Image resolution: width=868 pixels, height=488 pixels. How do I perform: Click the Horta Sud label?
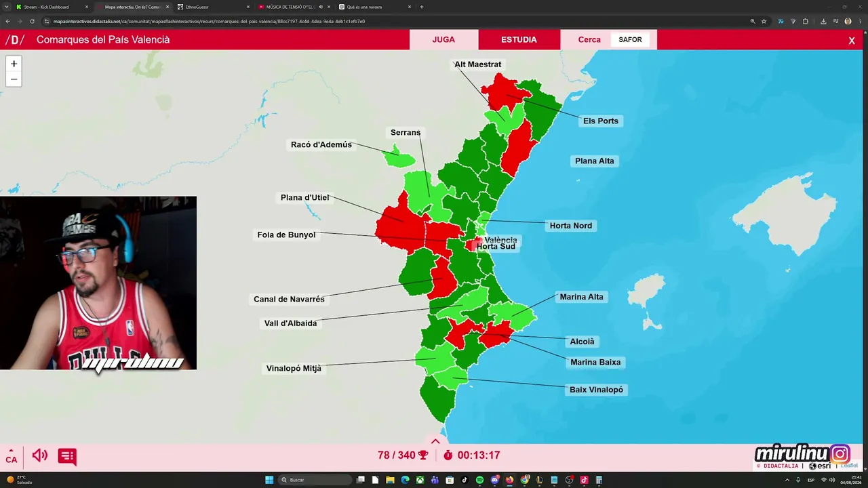pos(496,247)
